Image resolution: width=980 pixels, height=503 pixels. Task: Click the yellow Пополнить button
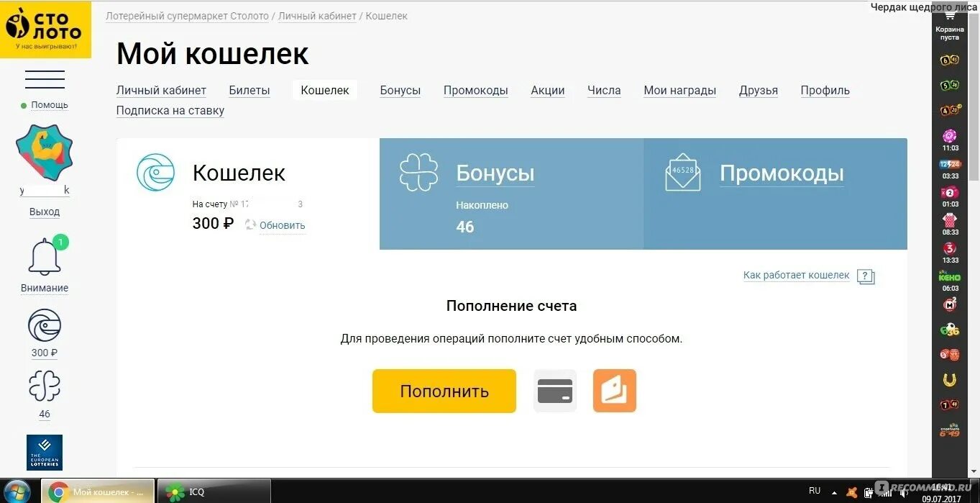pos(444,391)
